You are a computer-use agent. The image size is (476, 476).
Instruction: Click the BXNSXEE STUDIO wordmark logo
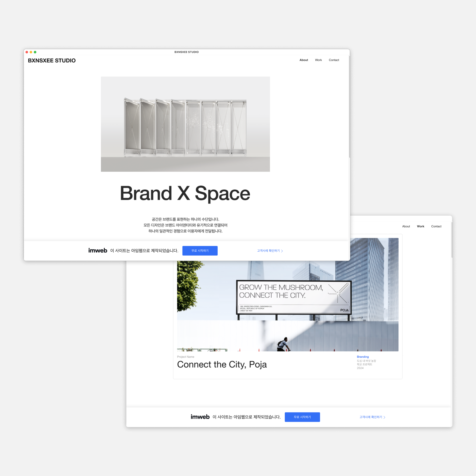[52, 60]
